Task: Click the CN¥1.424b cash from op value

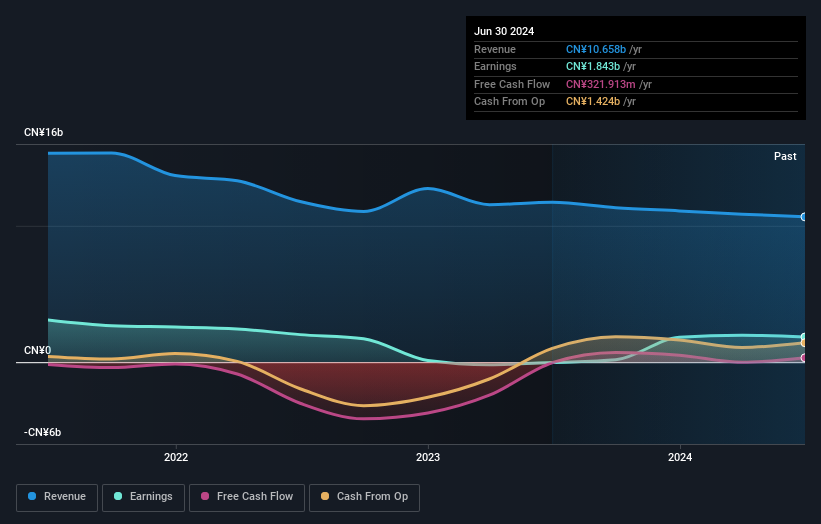Action: (593, 102)
